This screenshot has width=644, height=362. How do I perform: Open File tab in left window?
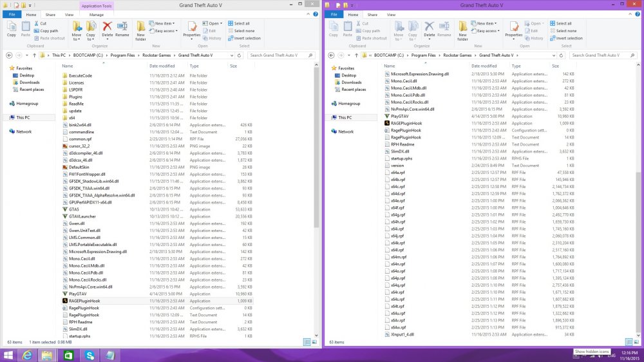point(12,14)
